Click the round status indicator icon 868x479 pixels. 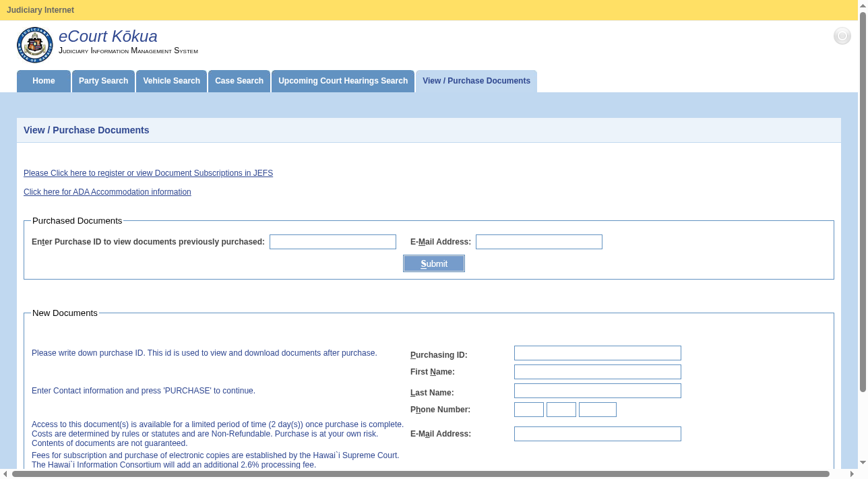[x=842, y=36]
